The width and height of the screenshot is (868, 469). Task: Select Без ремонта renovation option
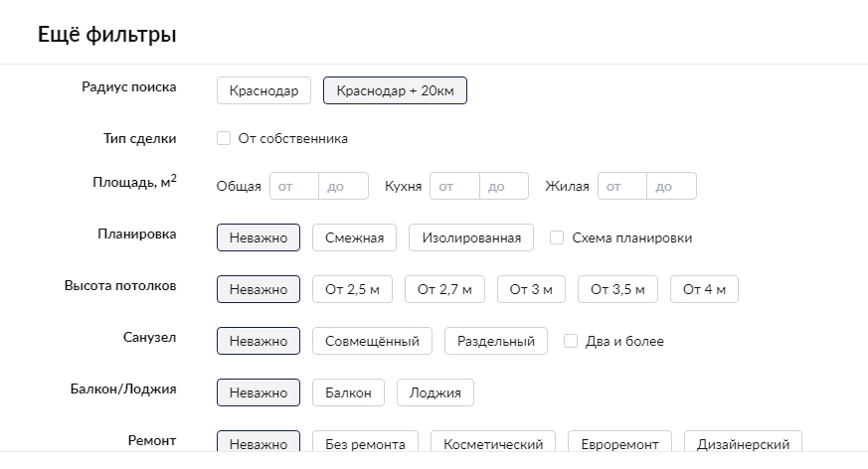[x=365, y=443]
